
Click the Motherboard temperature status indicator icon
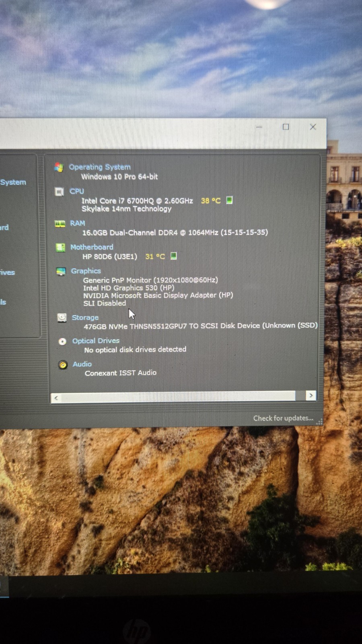173,256
